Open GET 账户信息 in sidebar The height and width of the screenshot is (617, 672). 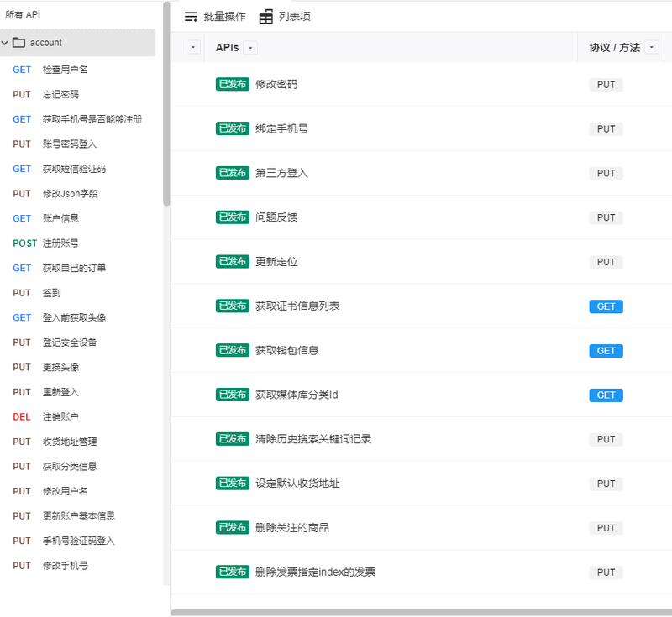77,218
